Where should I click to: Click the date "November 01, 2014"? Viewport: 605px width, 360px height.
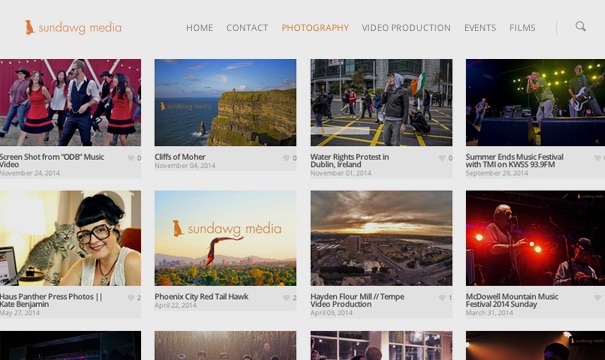[341, 173]
